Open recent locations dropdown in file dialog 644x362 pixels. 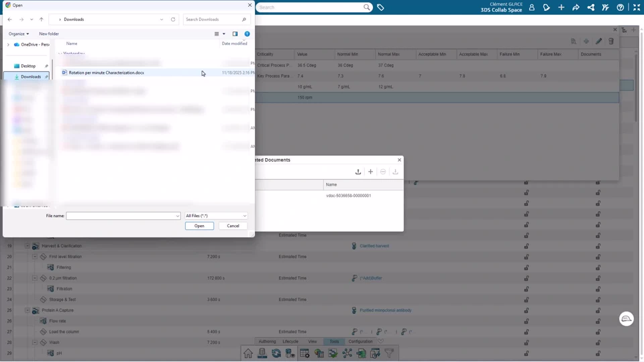point(32,19)
